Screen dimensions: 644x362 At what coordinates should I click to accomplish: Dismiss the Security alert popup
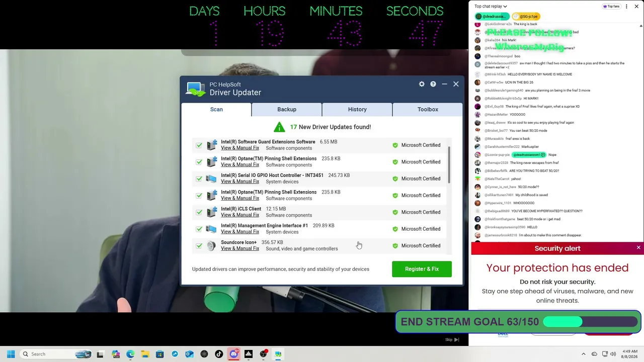pyautogui.click(x=638, y=248)
